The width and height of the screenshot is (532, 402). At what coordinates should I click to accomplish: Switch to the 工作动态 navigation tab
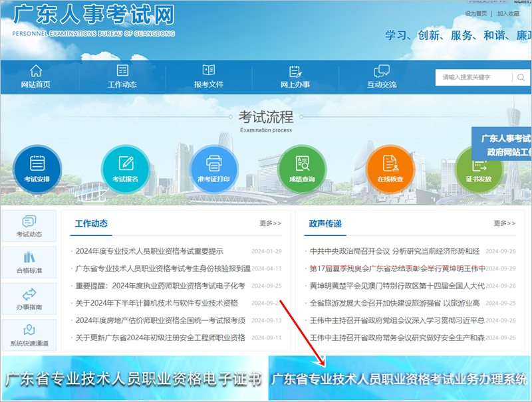[121, 76]
